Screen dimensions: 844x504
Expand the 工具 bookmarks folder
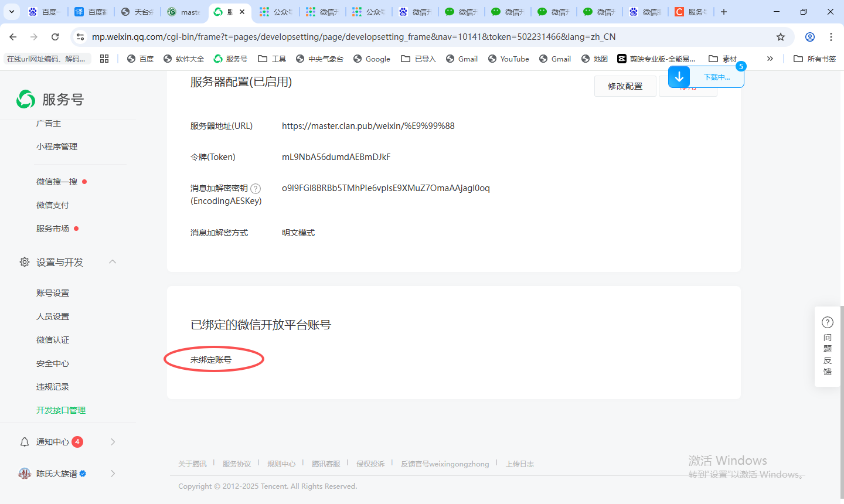pyautogui.click(x=272, y=59)
